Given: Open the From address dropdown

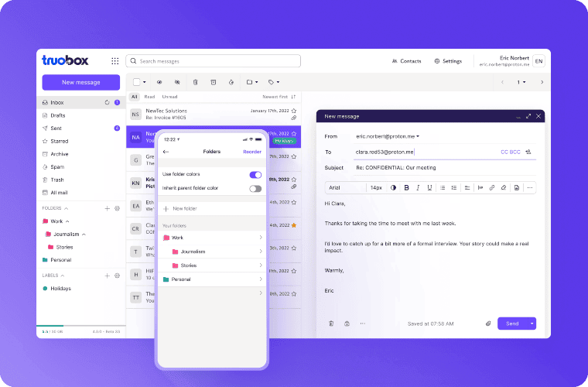Looking at the screenshot, I should [418, 136].
